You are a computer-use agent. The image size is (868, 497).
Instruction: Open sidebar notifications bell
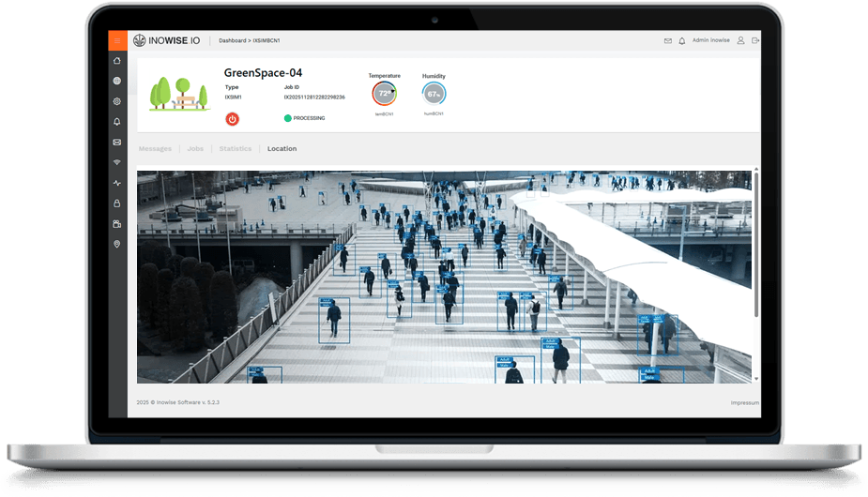(x=117, y=122)
